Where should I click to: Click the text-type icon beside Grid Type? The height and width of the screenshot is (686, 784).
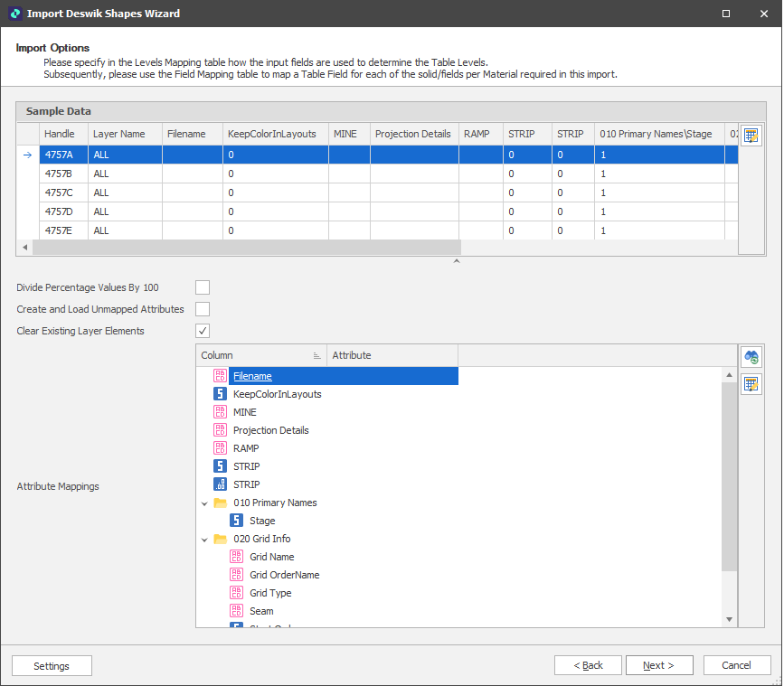point(237,593)
